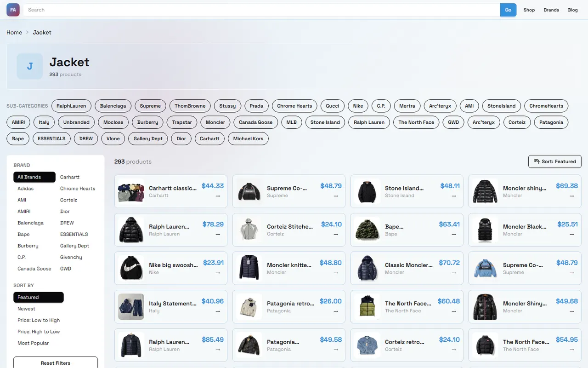
Task: Open the blue Supreme Co- $48.79 thumbnail
Action: point(485,268)
